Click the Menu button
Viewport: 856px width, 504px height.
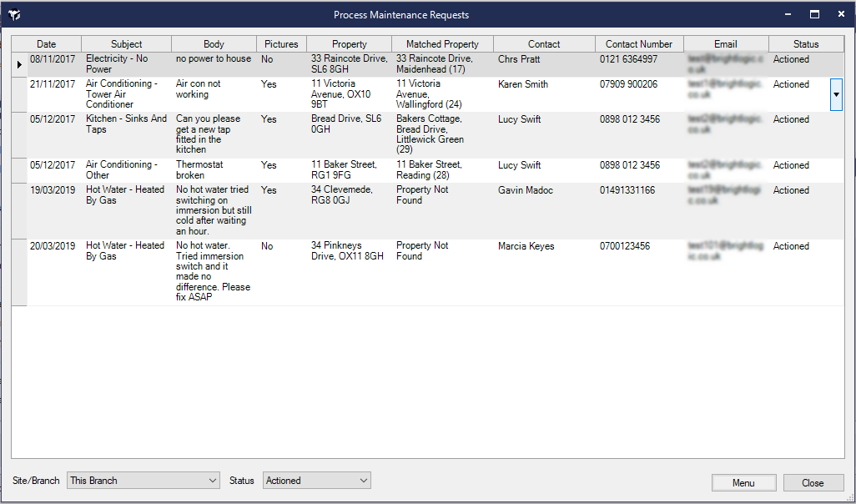pyautogui.click(x=743, y=483)
